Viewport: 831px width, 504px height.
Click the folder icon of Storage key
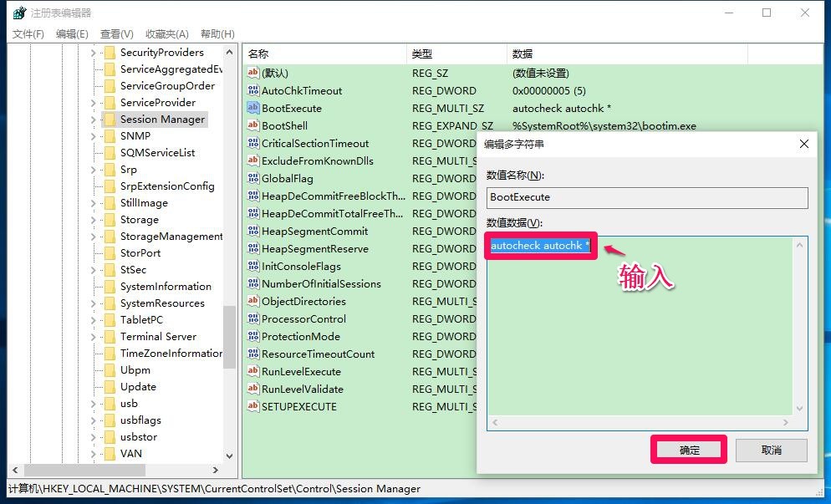coord(111,219)
